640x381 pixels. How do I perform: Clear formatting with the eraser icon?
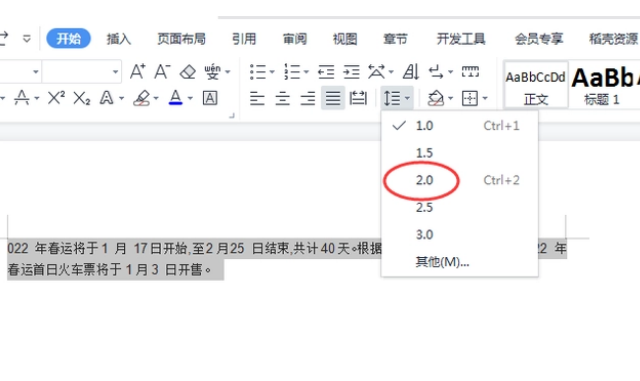tap(188, 72)
